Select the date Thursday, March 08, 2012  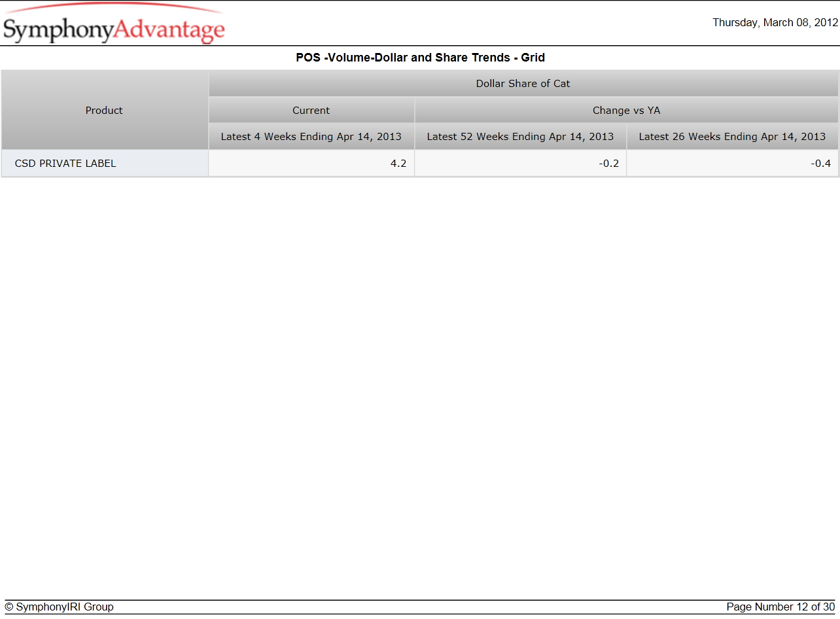[775, 22]
